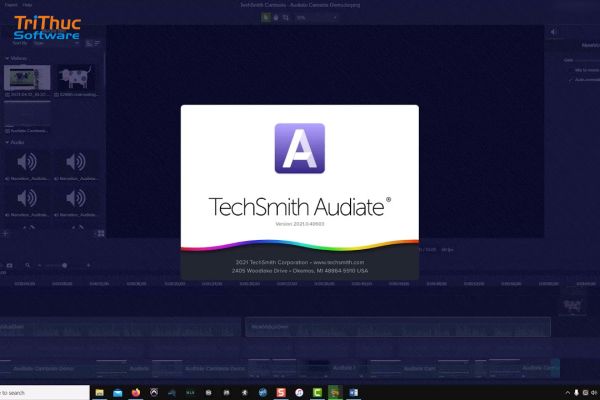600x400 pixels.
Task: Zoom in the timeline with plus icon
Action: click(x=88, y=265)
